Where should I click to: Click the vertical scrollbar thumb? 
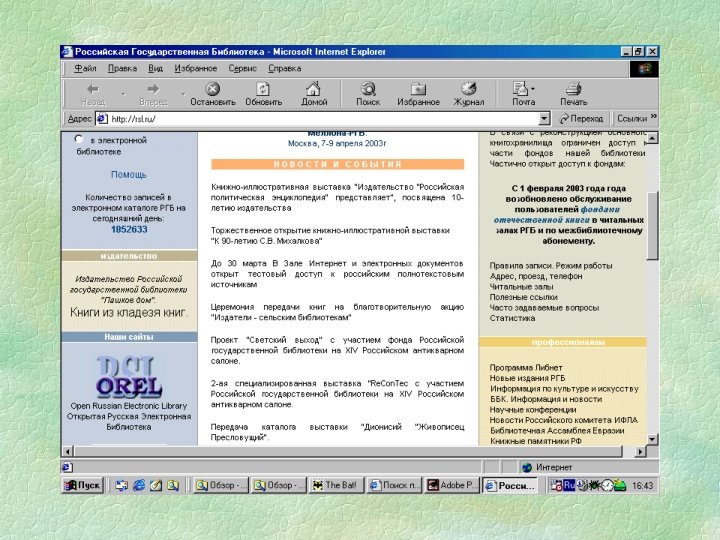(x=652, y=225)
